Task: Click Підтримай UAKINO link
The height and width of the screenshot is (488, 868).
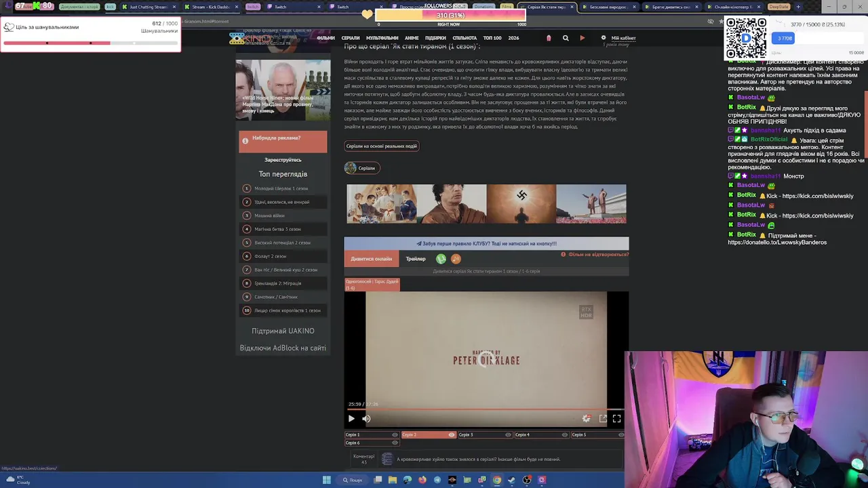Action: 283,331
